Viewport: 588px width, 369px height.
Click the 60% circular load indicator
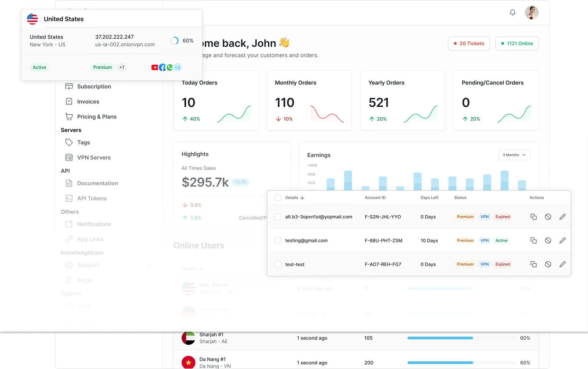(x=175, y=41)
